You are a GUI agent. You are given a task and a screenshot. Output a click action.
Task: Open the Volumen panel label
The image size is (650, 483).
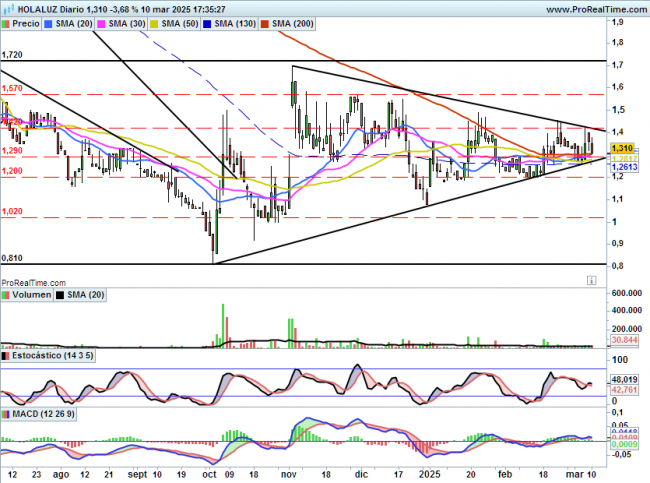[28, 295]
